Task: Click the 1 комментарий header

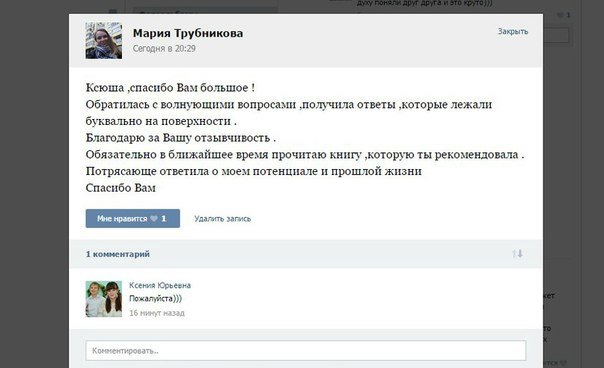Action: coord(117,254)
